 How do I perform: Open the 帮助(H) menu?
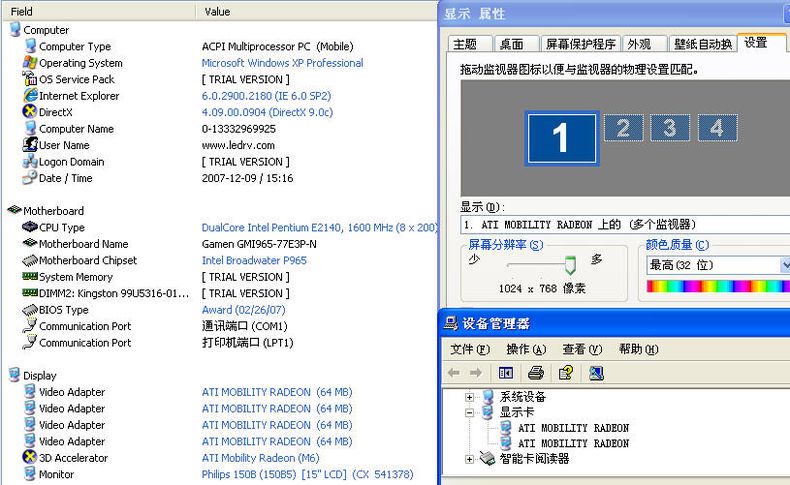[x=638, y=349]
